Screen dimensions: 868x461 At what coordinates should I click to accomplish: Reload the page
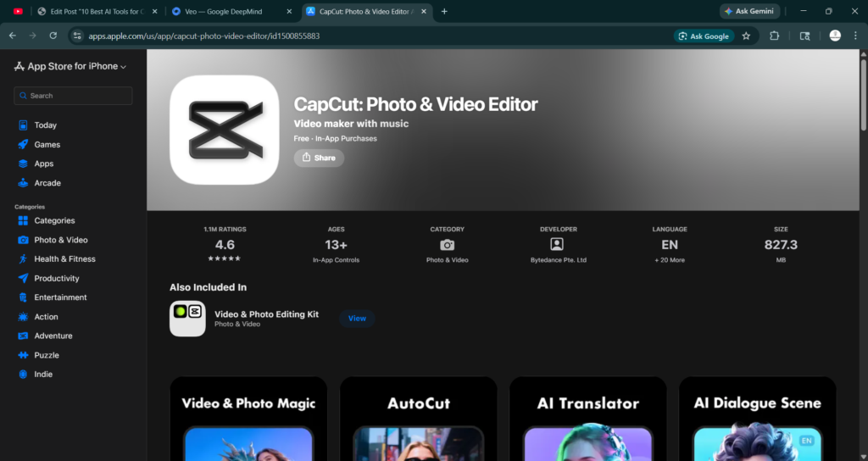(x=53, y=36)
